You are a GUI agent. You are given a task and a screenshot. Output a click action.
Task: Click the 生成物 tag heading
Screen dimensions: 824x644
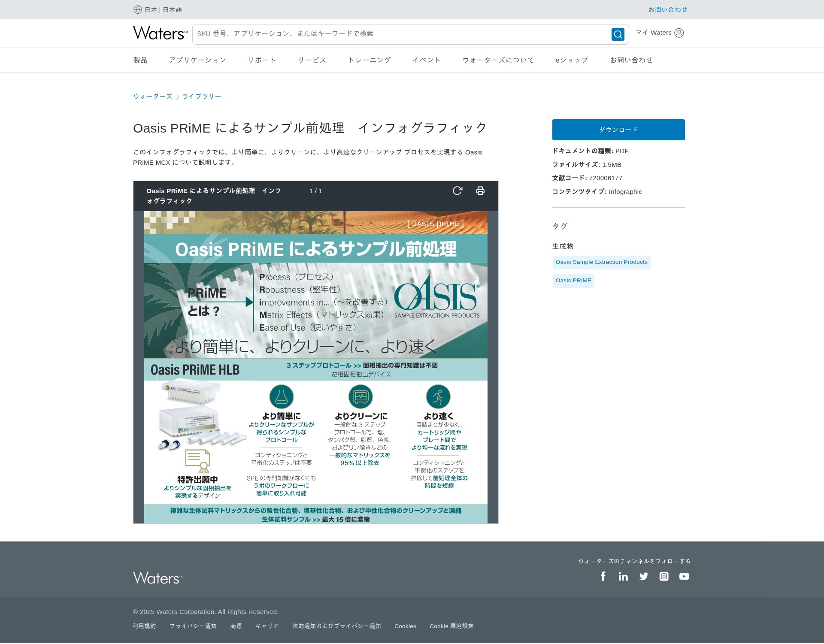point(563,246)
